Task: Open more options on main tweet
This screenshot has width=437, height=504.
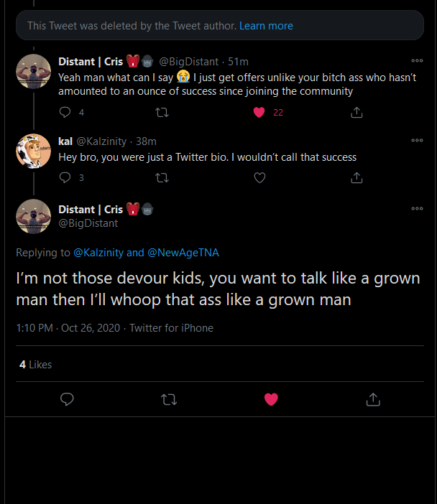Action: pos(417,209)
